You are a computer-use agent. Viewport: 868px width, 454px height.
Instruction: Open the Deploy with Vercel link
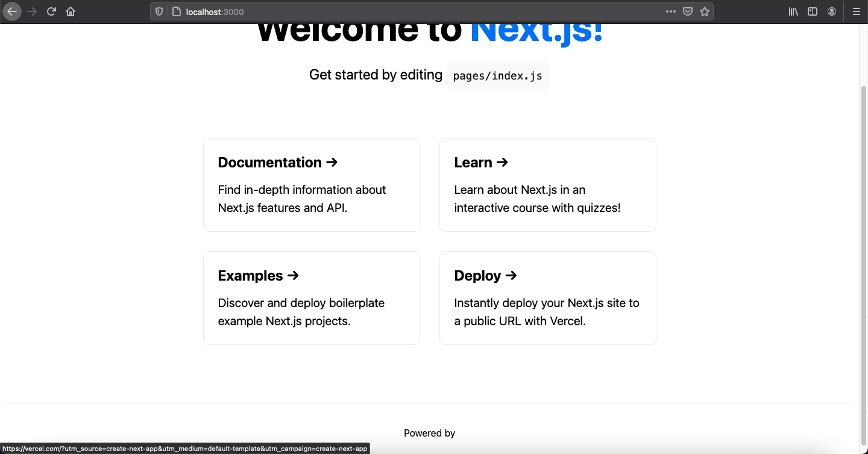pos(547,297)
